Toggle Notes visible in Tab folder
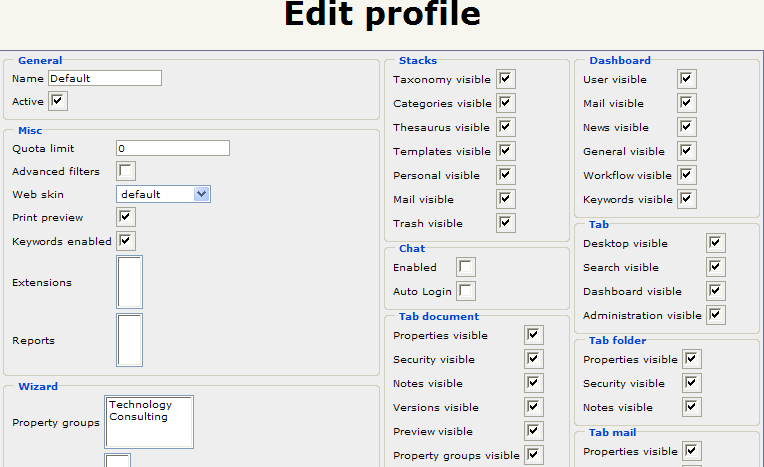 692,407
